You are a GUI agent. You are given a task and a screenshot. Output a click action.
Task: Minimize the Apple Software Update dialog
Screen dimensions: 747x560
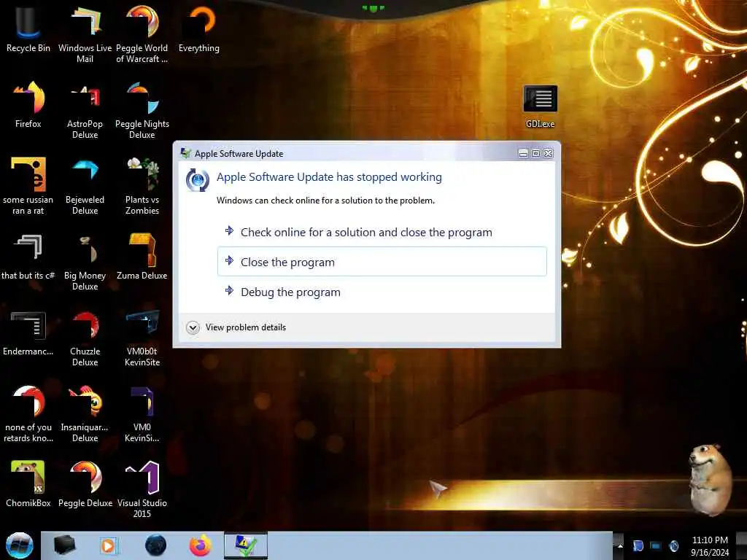tap(523, 153)
